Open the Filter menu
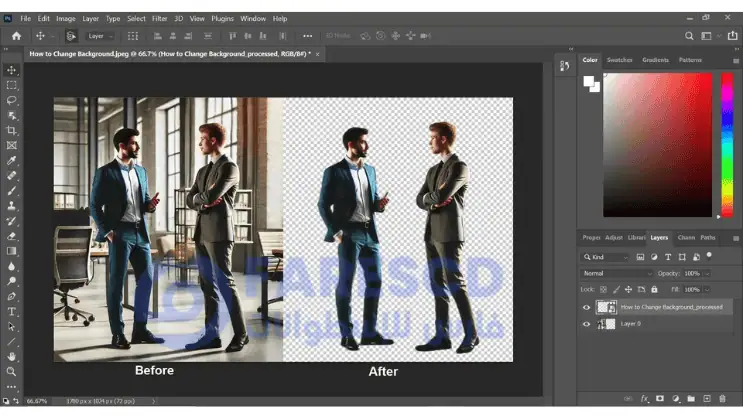Image resolution: width=743 pixels, height=418 pixels. point(160,18)
